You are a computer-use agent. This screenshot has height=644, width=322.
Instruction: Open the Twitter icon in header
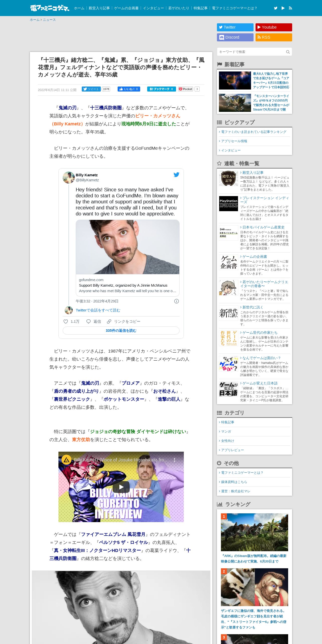click(x=276, y=8)
